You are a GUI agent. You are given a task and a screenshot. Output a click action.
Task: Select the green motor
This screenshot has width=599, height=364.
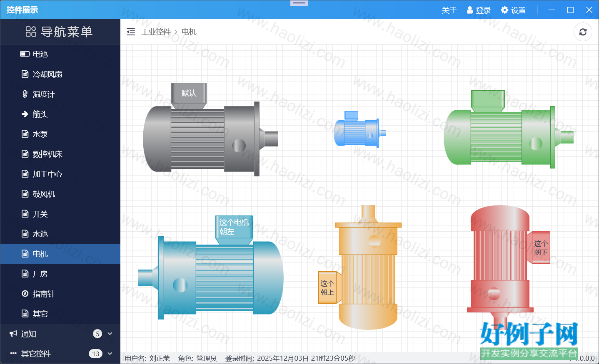pos(509,129)
